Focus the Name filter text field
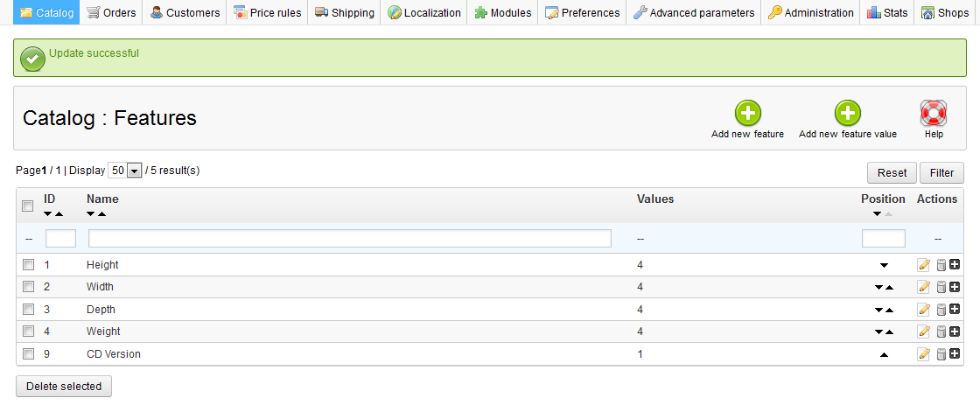 pos(349,239)
